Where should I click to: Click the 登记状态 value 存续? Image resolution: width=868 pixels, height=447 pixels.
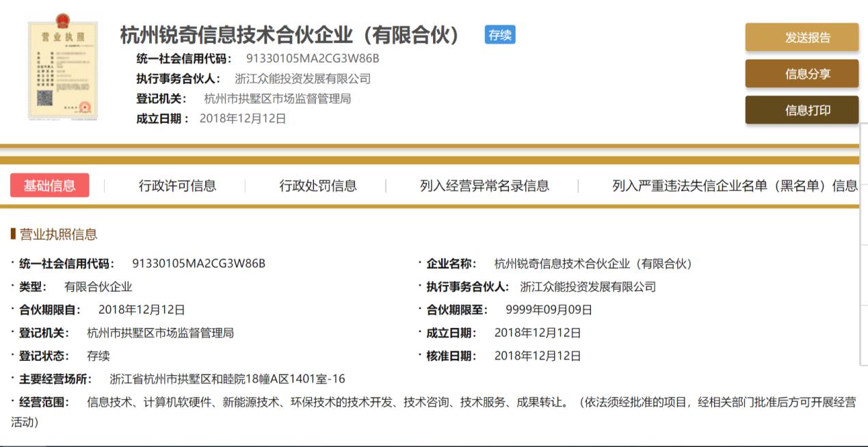[98, 356]
